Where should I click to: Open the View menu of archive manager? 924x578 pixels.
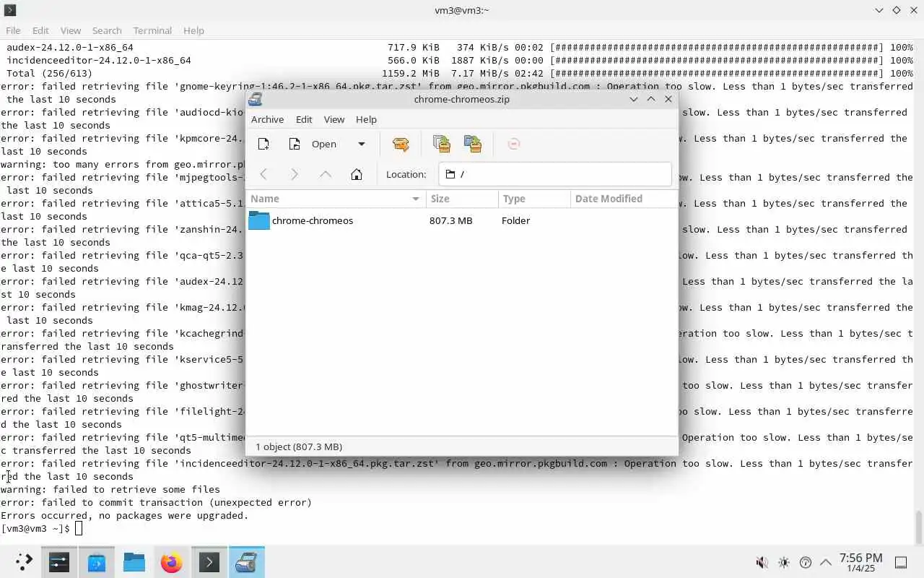tap(334, 119)
